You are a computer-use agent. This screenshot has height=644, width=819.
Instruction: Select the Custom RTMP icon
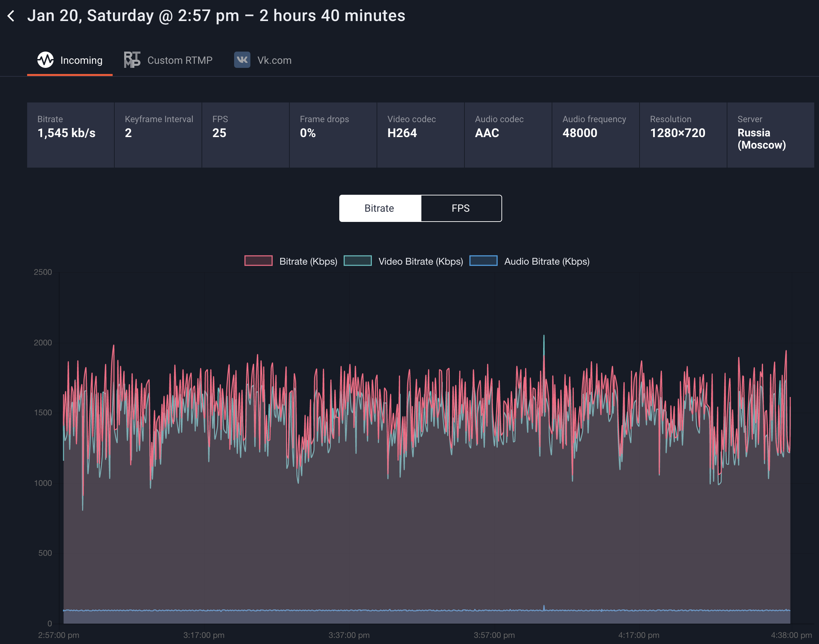point(132,60)
